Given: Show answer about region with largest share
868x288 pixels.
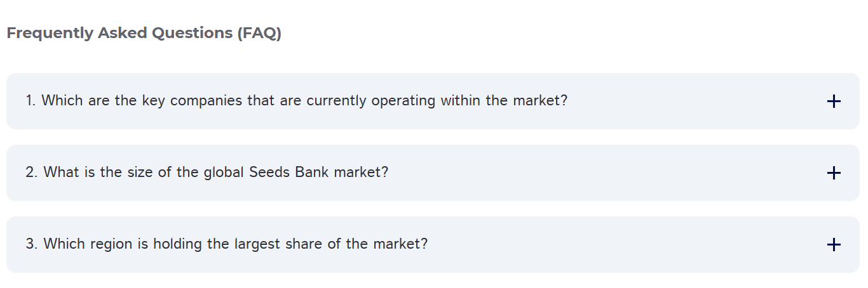Looking at the screenshot, I should click(x=226, y=244).
